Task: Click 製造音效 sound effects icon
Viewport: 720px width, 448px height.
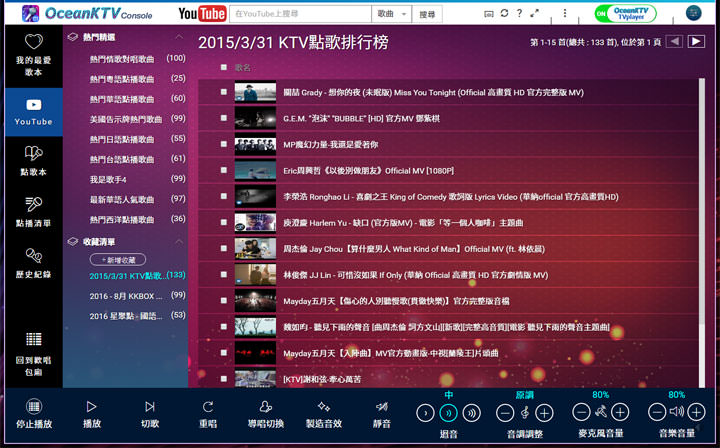Action: tap(323, 407)
